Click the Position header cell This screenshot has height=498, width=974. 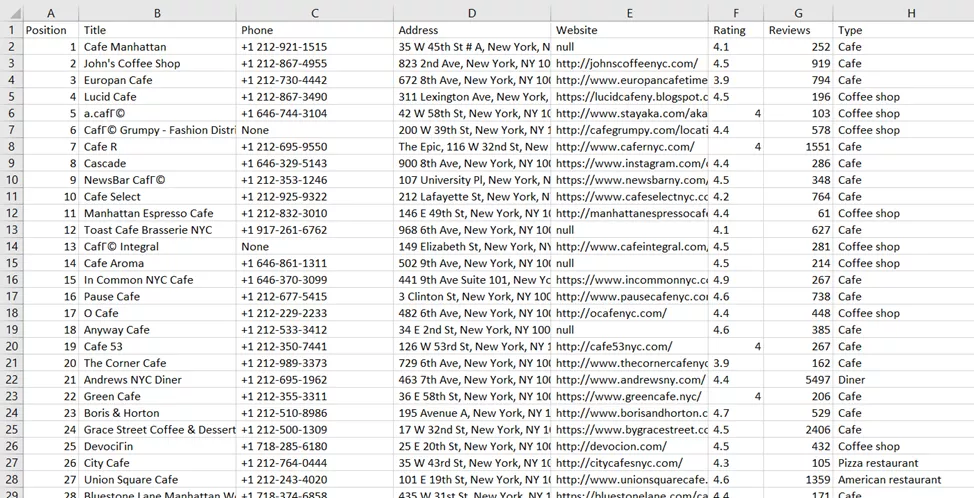[x=50, y=30]
